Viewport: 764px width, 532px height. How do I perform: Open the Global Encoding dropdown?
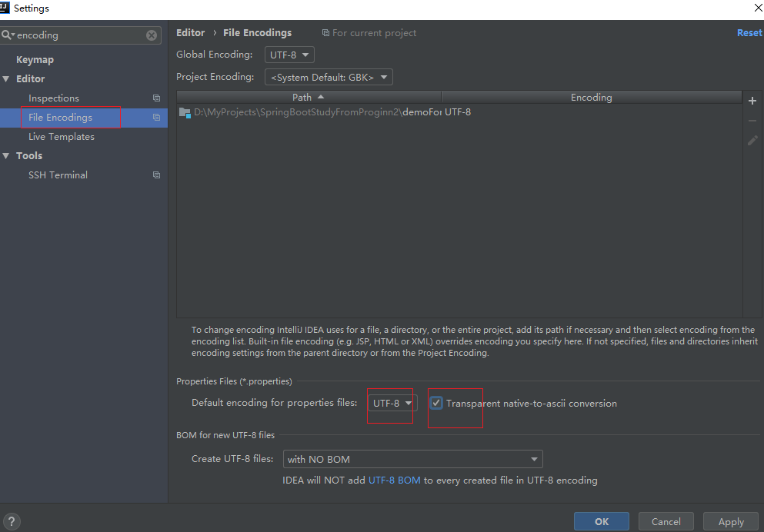(x=289, y=55)
